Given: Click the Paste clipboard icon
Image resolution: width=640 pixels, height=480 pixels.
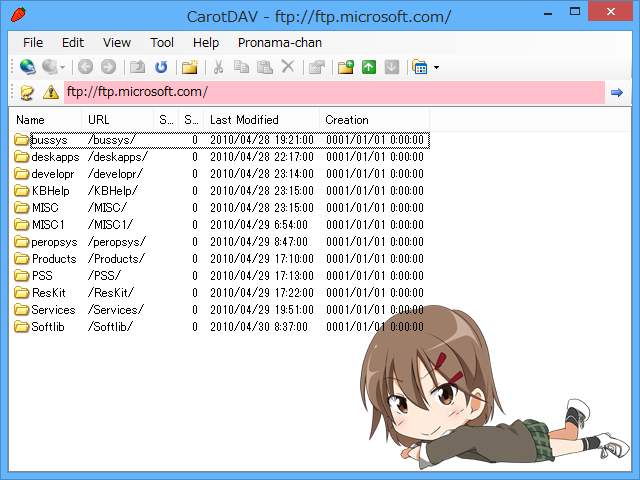Looking at the screenshot, I should tap(264, 67).
